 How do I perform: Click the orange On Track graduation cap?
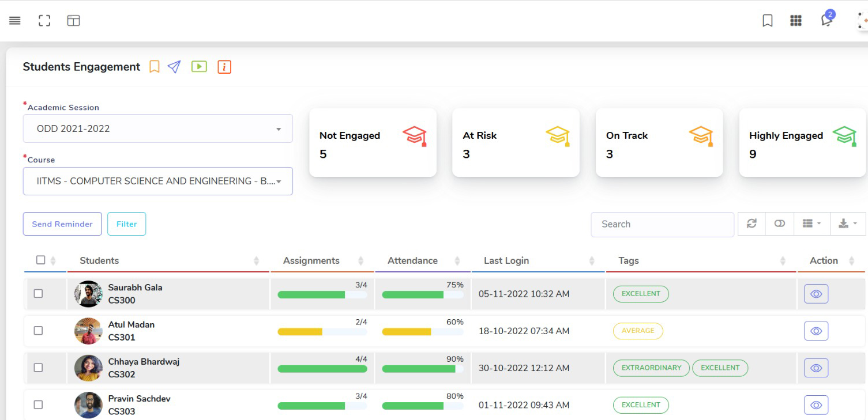pos(701,136)
